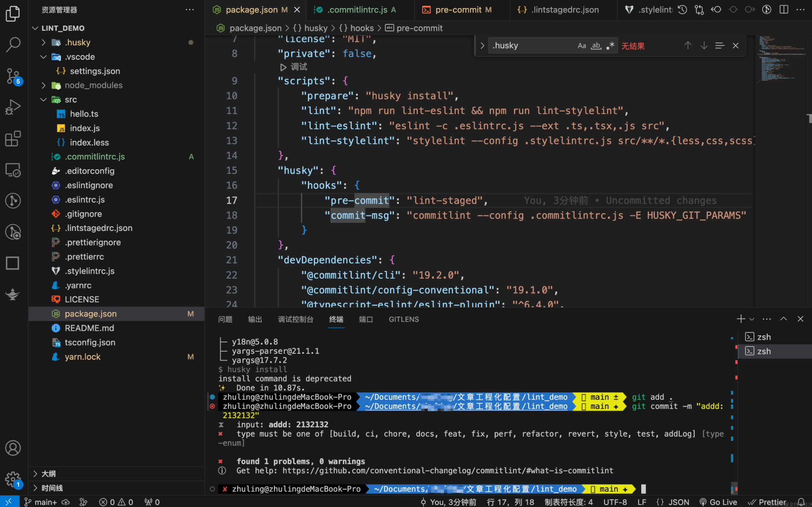The height and width of the screenshot is (507, 812).
Task: Open Source Control view with 5 badge
Action: pos(13,76)
